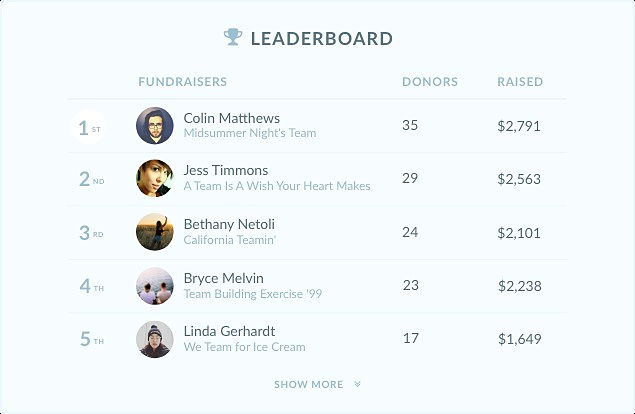The height and width of the screenshot is (414, 635).
Task: Sort by the Raised column header
Action: pos(520,81)
